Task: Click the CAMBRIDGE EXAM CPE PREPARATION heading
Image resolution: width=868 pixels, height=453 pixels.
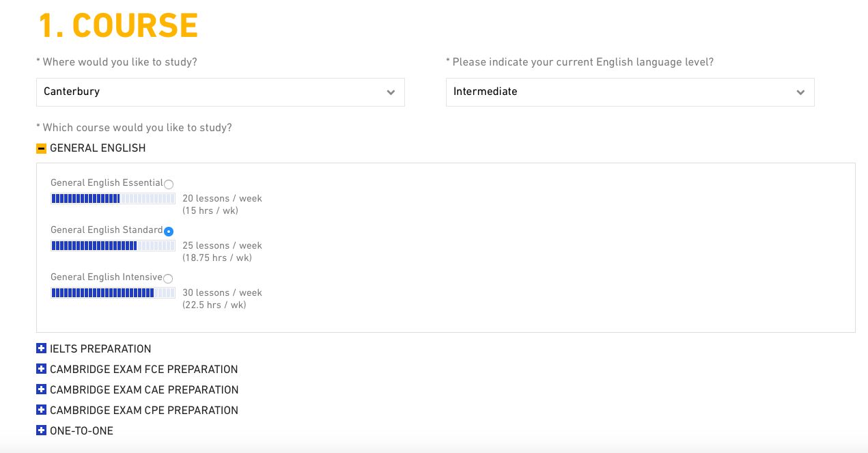Action: tap(144, 411)
